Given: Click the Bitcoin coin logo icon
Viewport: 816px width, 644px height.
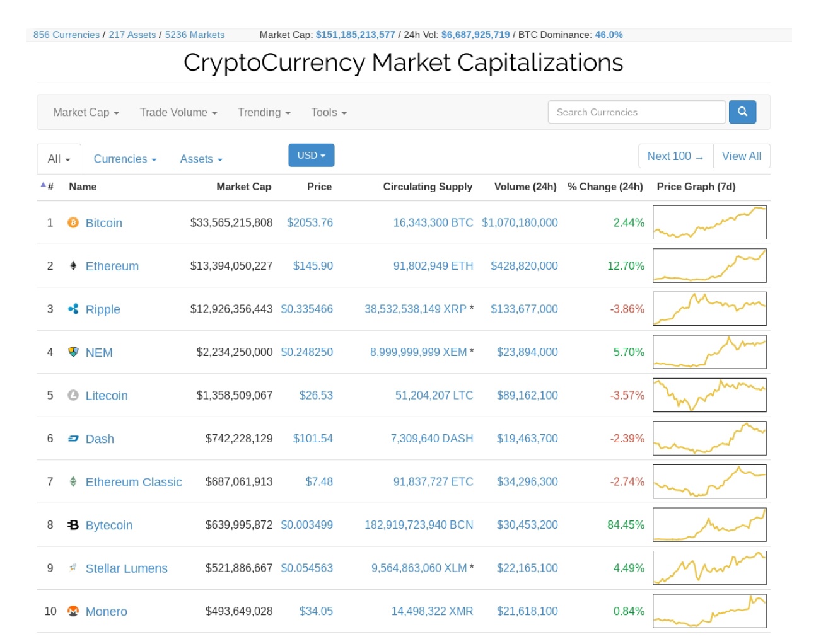Looking at the screenshot, I should [73, 222].
